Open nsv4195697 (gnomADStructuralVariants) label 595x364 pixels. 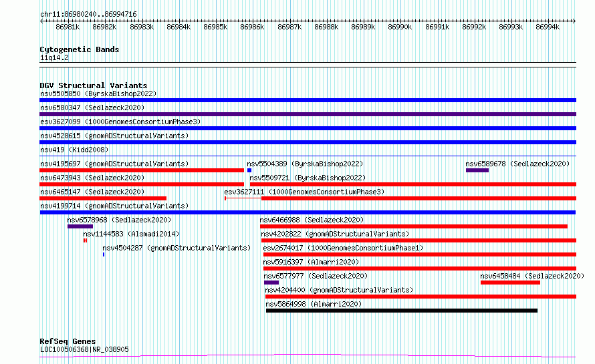[114, 164]
